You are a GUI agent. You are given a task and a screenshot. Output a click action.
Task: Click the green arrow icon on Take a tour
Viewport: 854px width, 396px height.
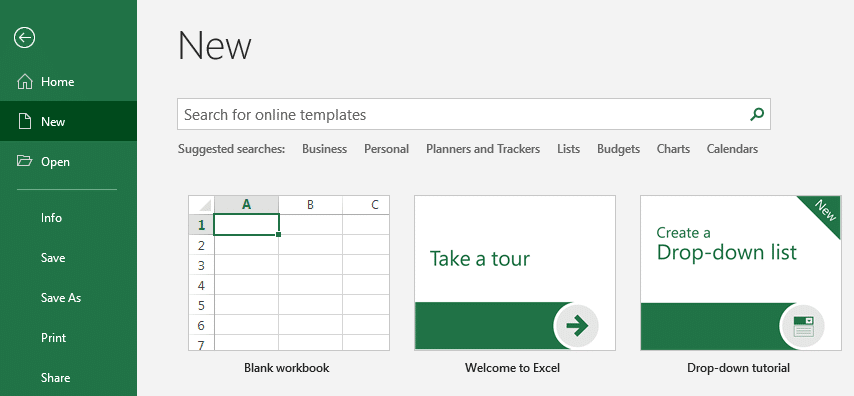[x=577, y=326]
